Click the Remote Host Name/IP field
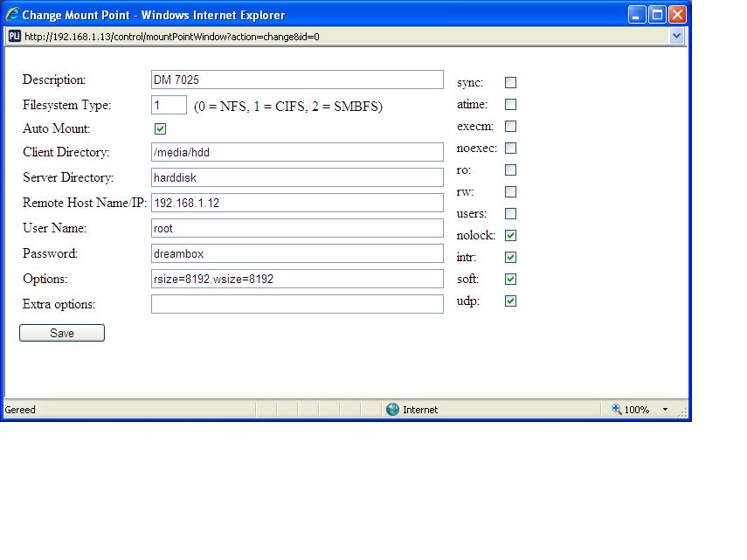The image size is (747, 560). click(x=297, y=203)
